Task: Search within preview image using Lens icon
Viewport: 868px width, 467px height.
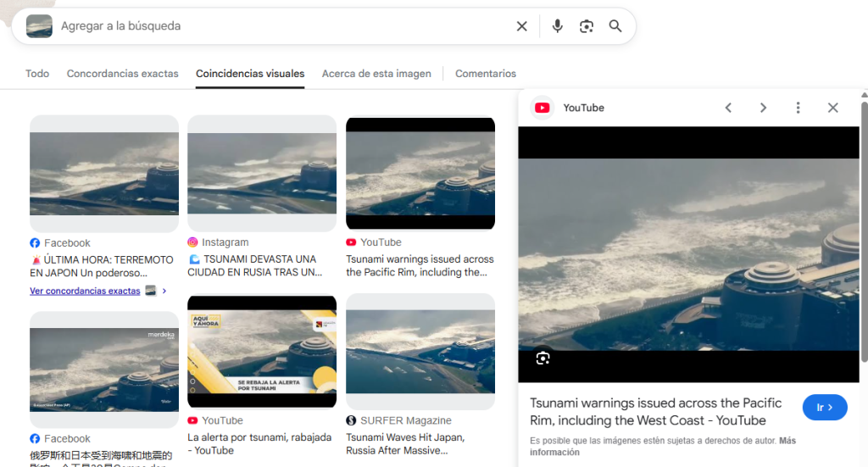Action: pos(543,358)
